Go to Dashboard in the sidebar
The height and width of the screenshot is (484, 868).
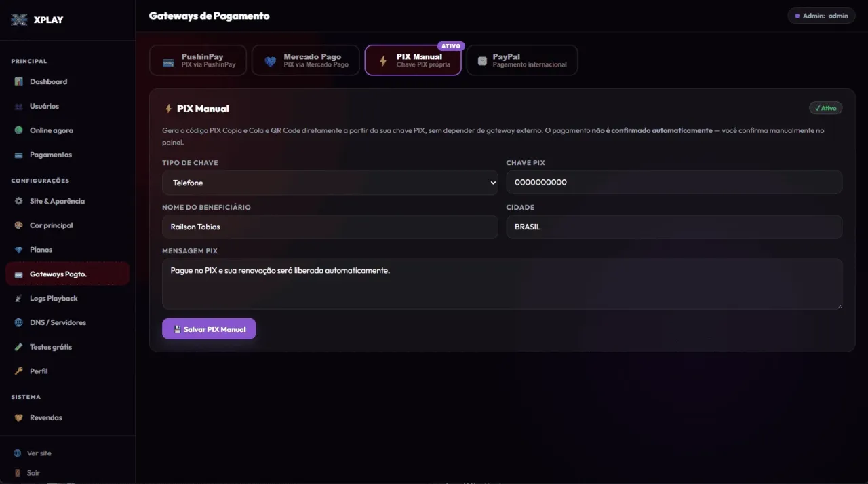point(67,81)
